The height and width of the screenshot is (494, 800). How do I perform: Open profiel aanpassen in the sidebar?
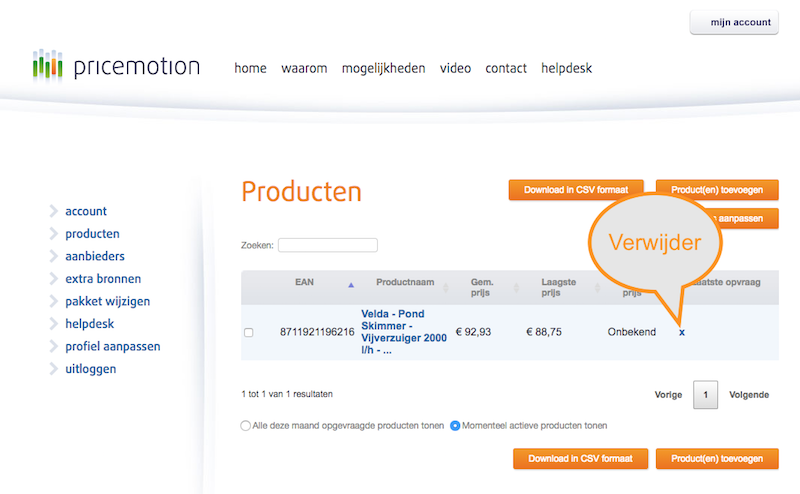[x=113, y=347]
